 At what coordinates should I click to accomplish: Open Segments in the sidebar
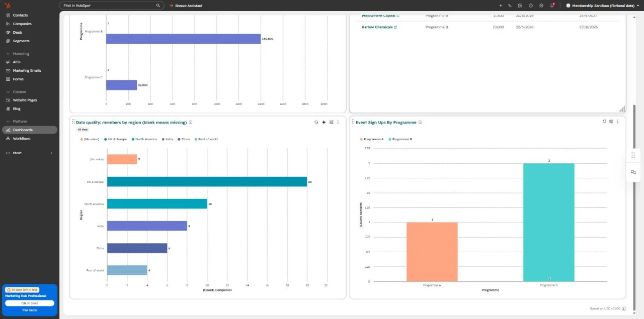click(x=21, y=41)
